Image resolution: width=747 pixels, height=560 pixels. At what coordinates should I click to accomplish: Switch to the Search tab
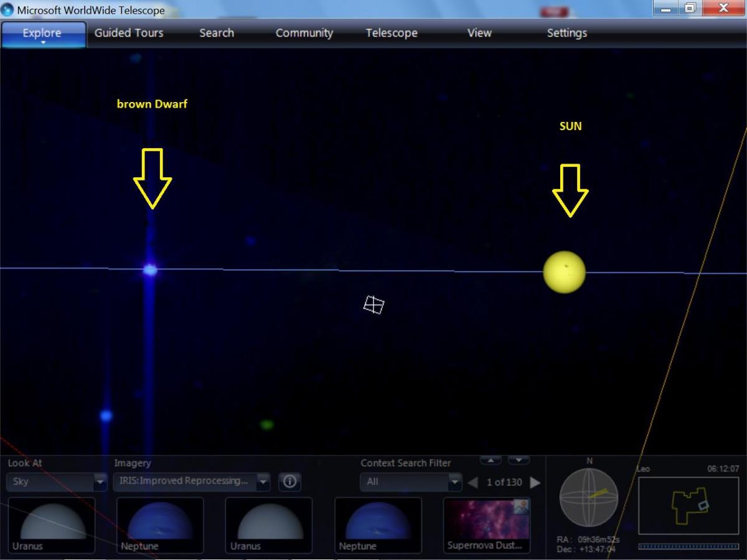click(217, 33)
